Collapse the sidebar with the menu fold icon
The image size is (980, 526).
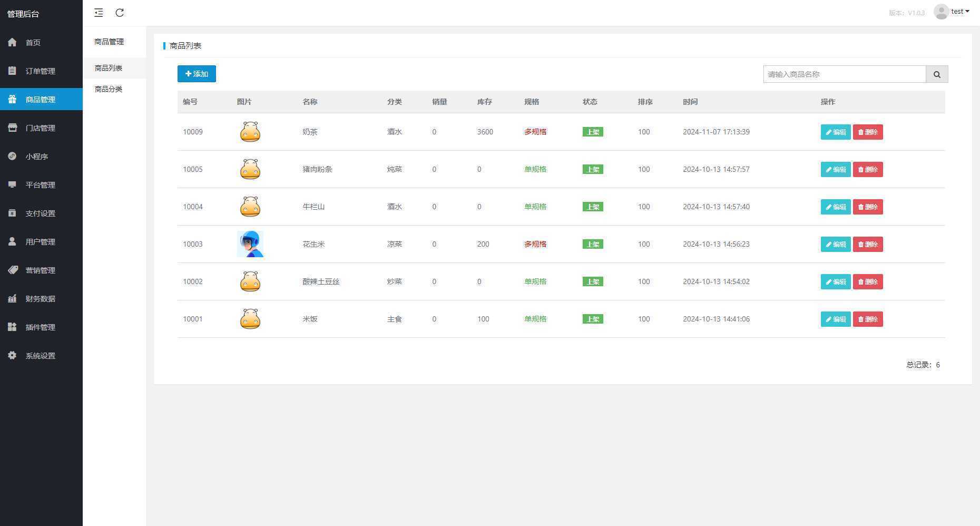99,13
